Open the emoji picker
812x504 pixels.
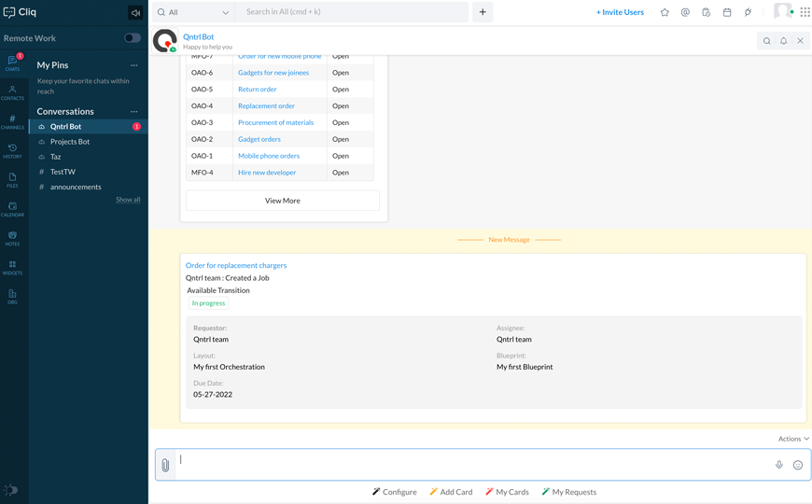(x=798, y=465)
